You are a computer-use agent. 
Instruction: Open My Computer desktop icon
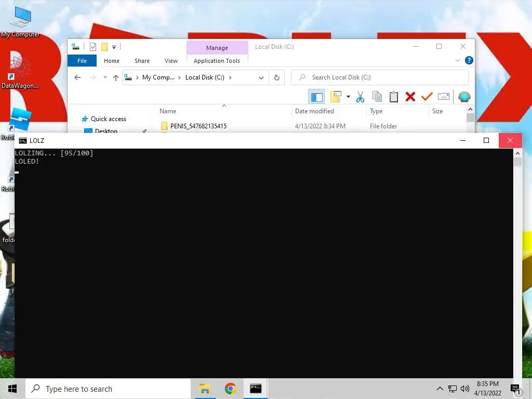pos(20,22)
